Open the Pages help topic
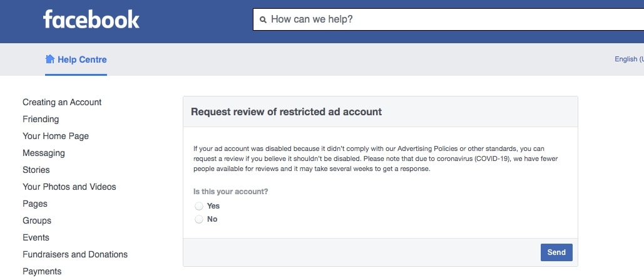The image size is (644, 280). pos(35,204)
